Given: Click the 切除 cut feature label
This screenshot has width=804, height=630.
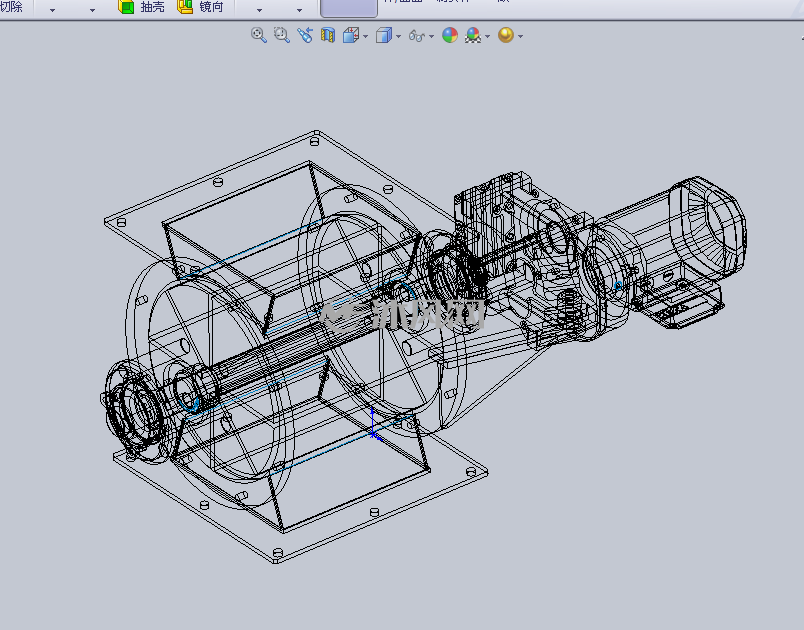Looking at the screenshot, I should (11, 7).
